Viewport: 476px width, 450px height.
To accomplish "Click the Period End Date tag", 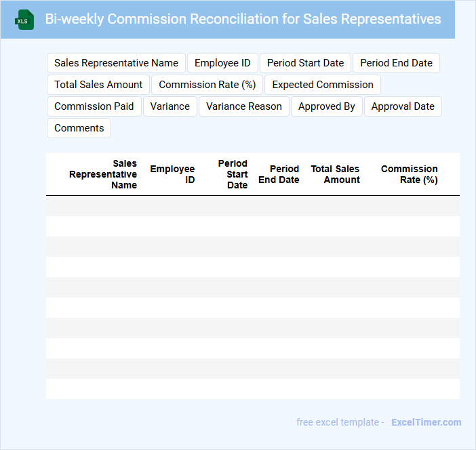I will (x=396, y=63).
